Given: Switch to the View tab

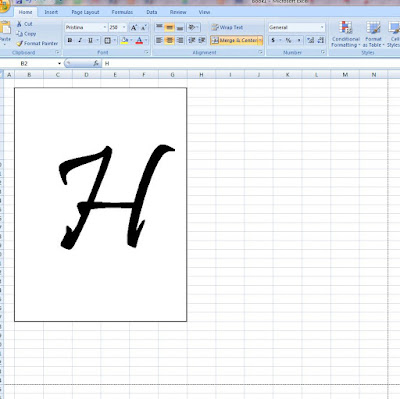Looking at the screenshot, I should (204, 12).
